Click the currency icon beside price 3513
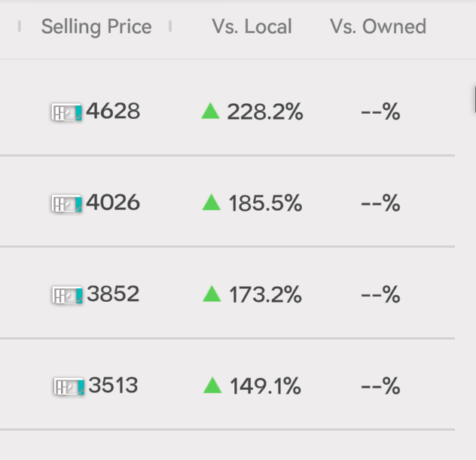 point(69,387)
